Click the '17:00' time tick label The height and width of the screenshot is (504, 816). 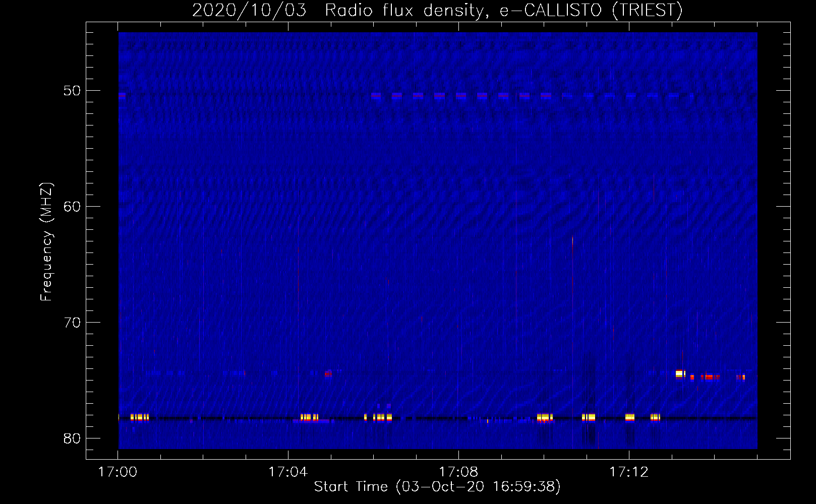pyautogui.click(x=118, y=472)
